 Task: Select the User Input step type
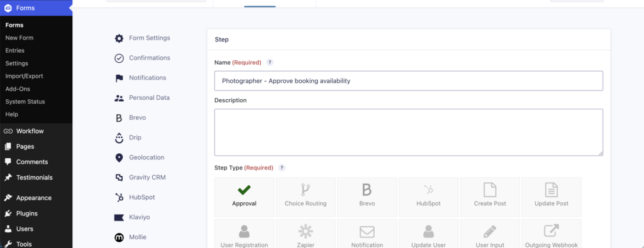click(x=490, y=234)
